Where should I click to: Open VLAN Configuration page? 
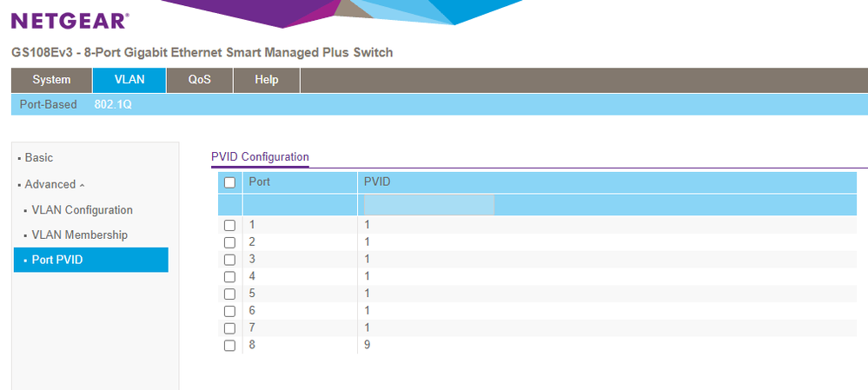coord(82,210)
